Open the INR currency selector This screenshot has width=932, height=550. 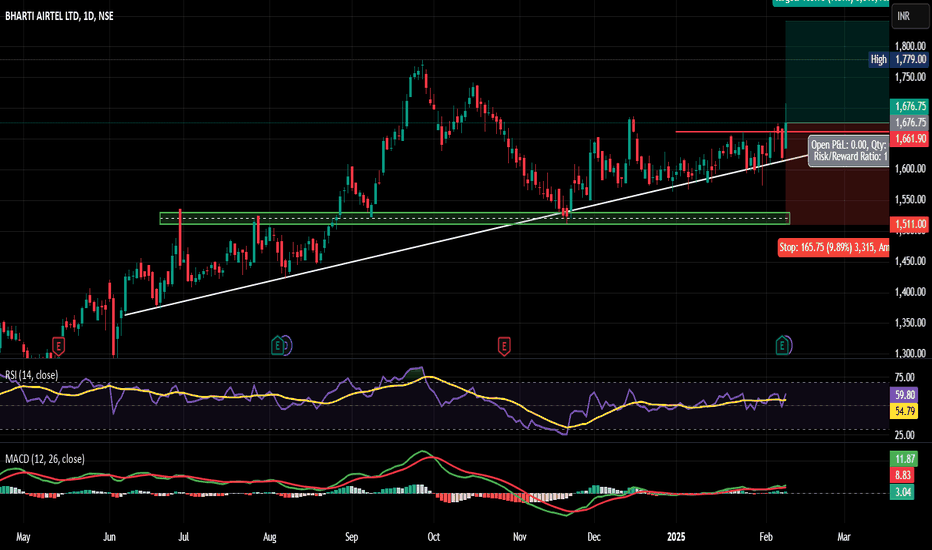point(909,16)
